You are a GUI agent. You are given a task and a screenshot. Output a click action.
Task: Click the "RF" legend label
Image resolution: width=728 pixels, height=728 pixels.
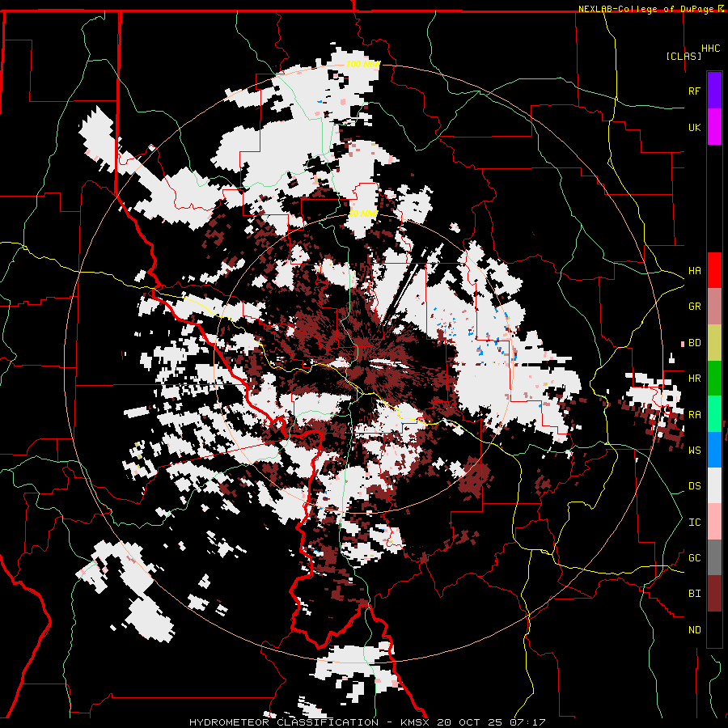pyautogui.click(x=694, y=91)
